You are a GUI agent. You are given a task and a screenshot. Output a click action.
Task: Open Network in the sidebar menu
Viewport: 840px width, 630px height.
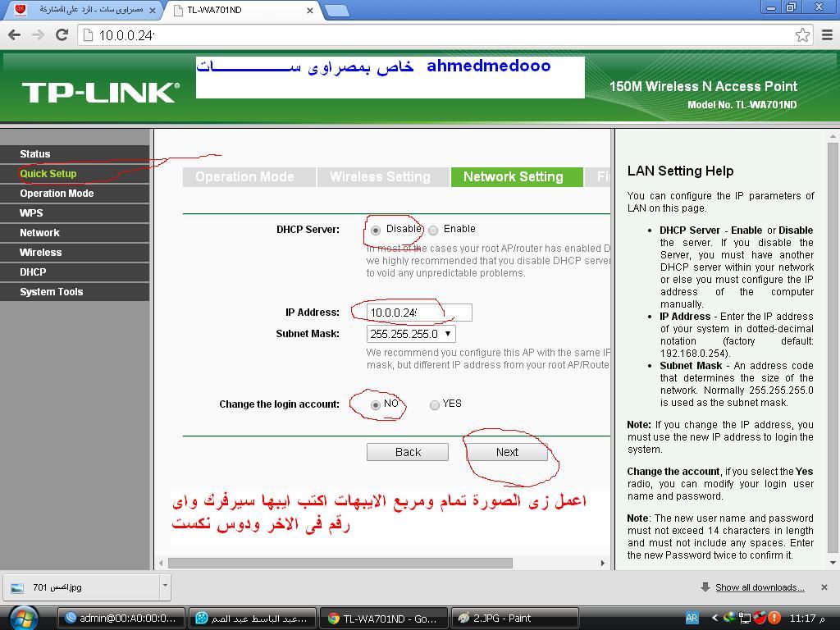pyautogui.click(x=75, y=232)
